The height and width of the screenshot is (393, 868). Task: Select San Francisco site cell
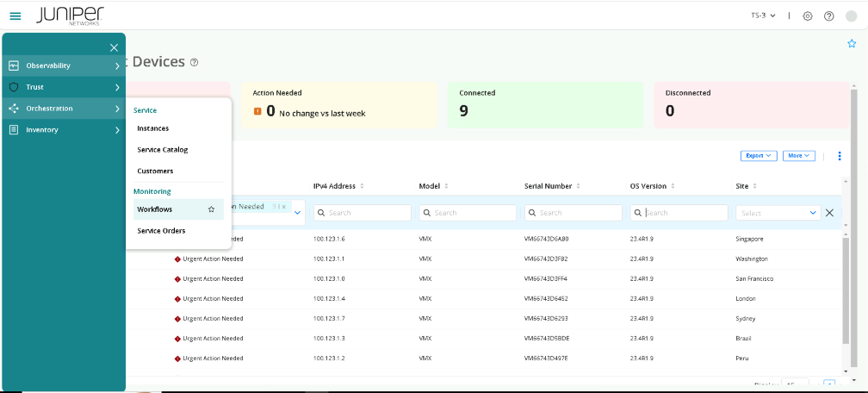(754, 279)
